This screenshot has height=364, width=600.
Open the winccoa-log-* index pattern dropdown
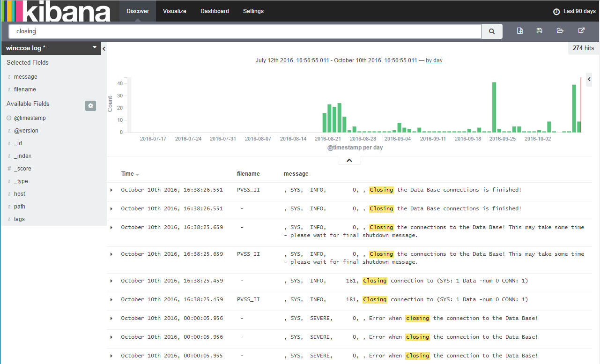(51, 48)
